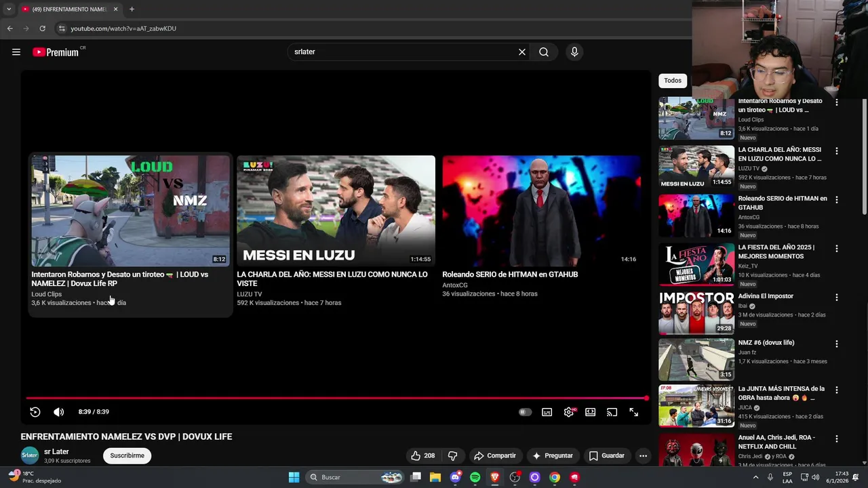Run the search with the magnifier button
Screen dimensions: 868x488
click(x=544, y=52)
